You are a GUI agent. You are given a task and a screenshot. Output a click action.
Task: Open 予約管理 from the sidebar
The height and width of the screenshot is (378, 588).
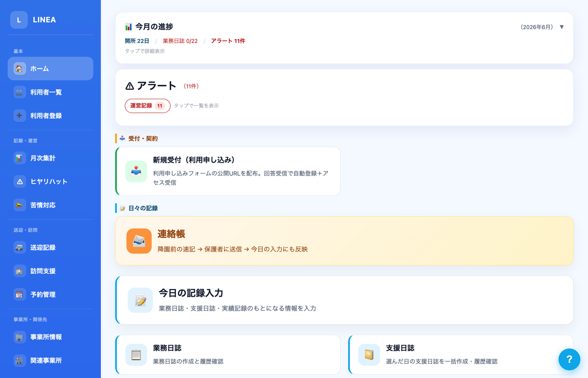click(x=50, y=294)
